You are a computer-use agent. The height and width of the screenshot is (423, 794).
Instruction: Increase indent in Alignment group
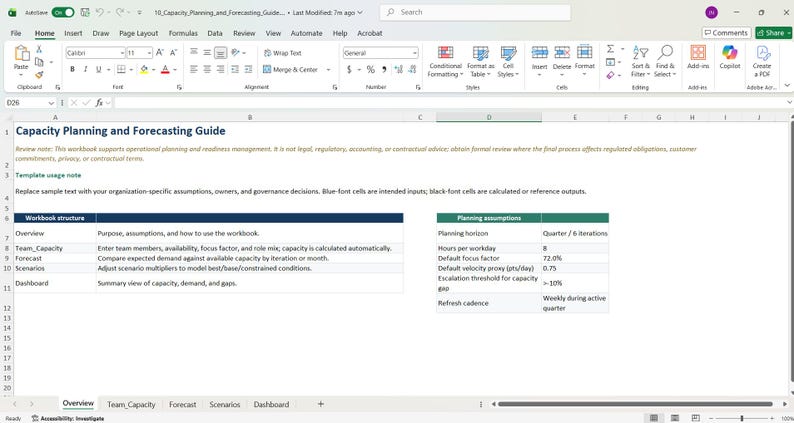point(248,69)
